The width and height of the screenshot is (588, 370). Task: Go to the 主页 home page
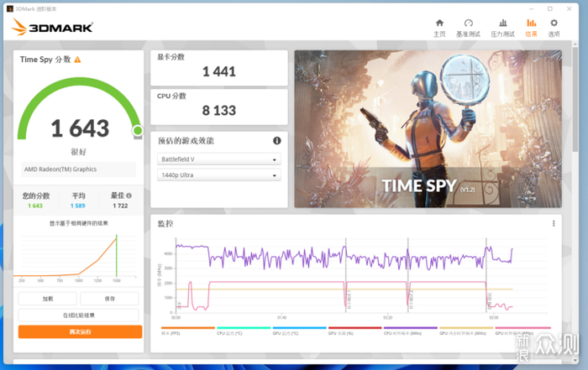coord(439,28)
